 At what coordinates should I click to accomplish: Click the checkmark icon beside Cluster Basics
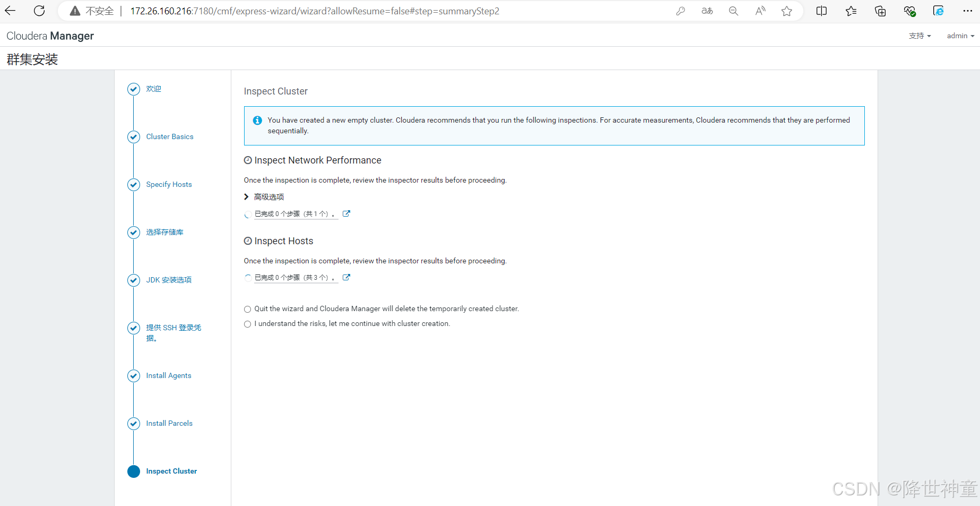click(134, 137)
